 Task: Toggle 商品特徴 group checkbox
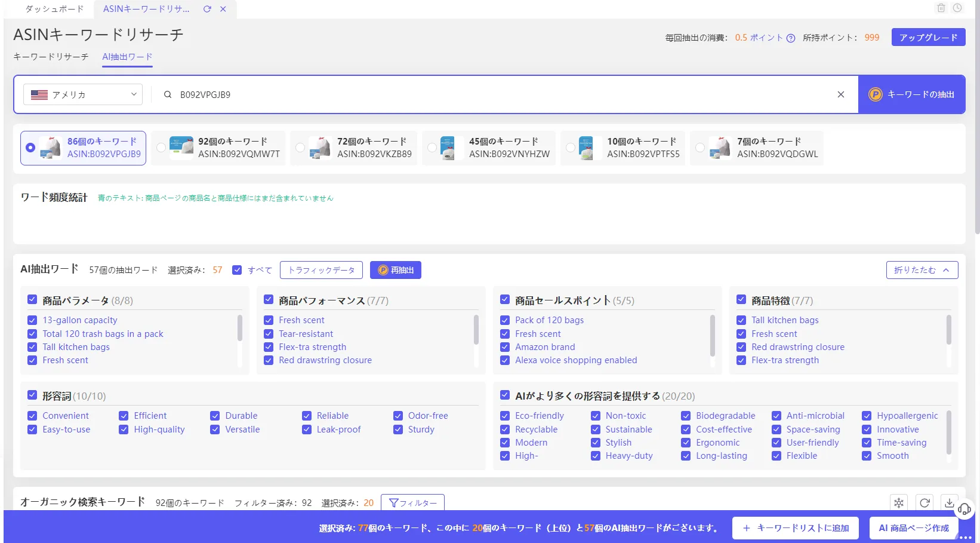[x=741, y=300]
